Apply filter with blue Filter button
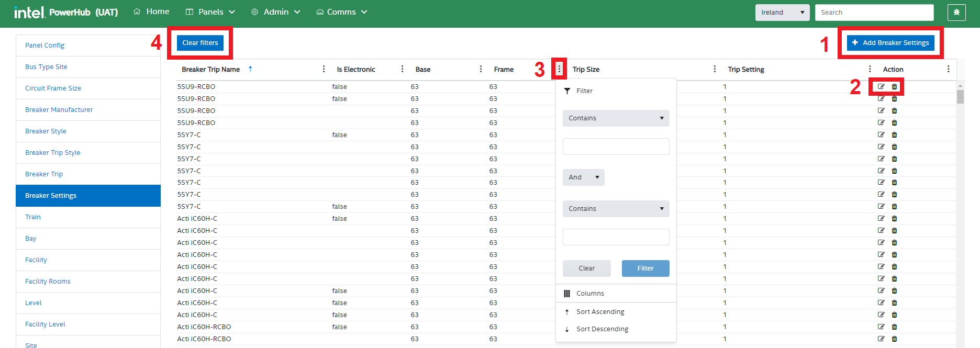The image size is (980, 348). [x=645, y=268]
